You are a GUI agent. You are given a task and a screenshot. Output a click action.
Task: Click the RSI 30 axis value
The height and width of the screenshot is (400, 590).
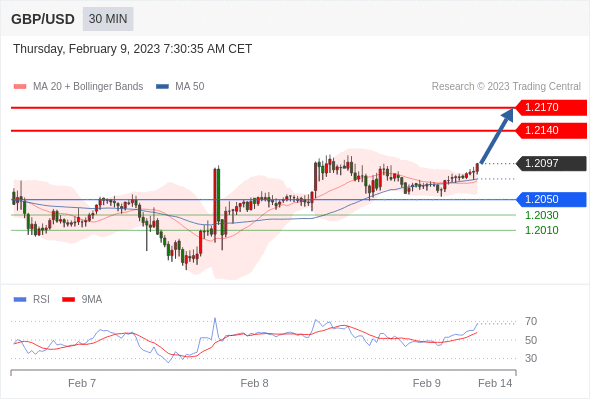[x=531, y=358]
